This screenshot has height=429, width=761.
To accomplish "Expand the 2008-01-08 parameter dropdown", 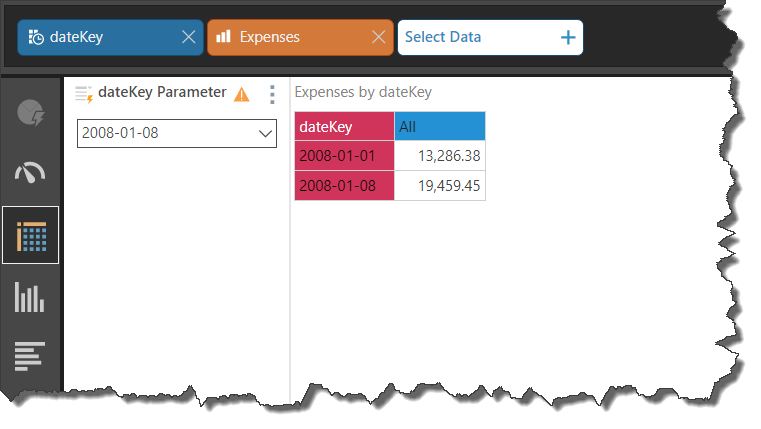I will tap(266, 133).
